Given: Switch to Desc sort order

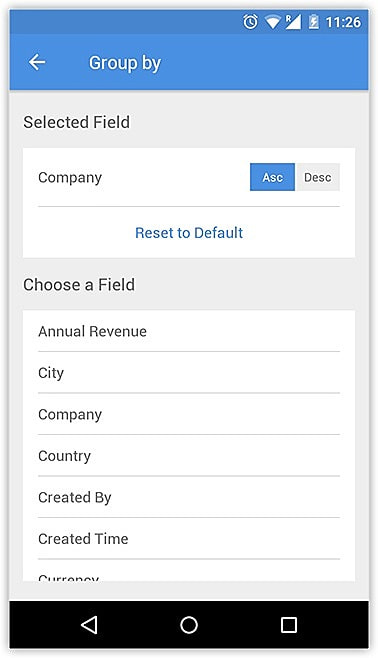Looking at the screenshot, I should click(318, 177).
